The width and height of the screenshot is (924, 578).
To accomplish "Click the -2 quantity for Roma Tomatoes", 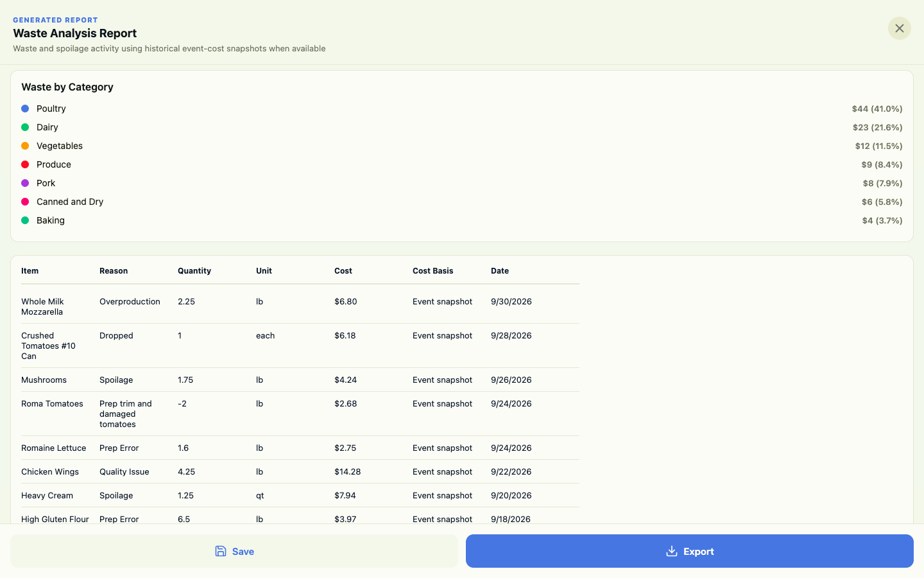I will 182,403.
